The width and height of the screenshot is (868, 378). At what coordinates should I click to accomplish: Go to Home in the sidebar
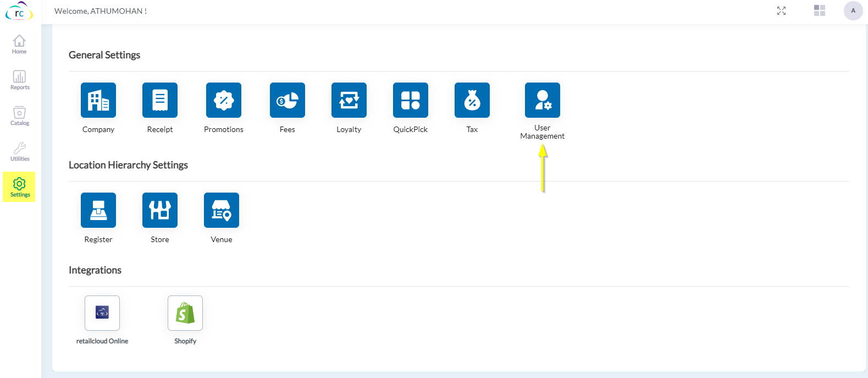19,45
